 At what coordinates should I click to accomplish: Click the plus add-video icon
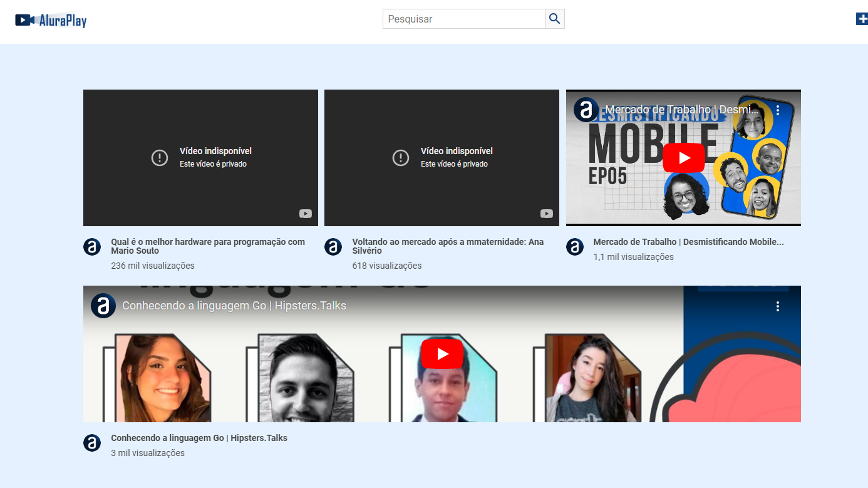point(862,19)
